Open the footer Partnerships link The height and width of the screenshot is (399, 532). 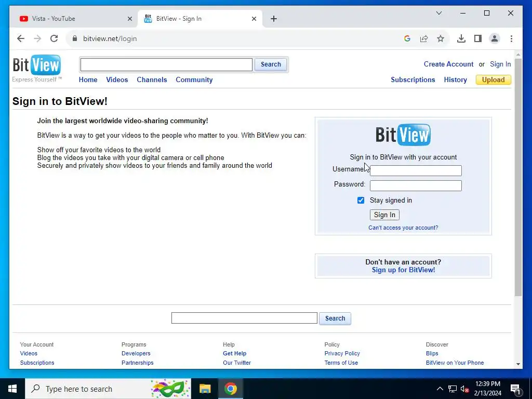pos(137,363)
